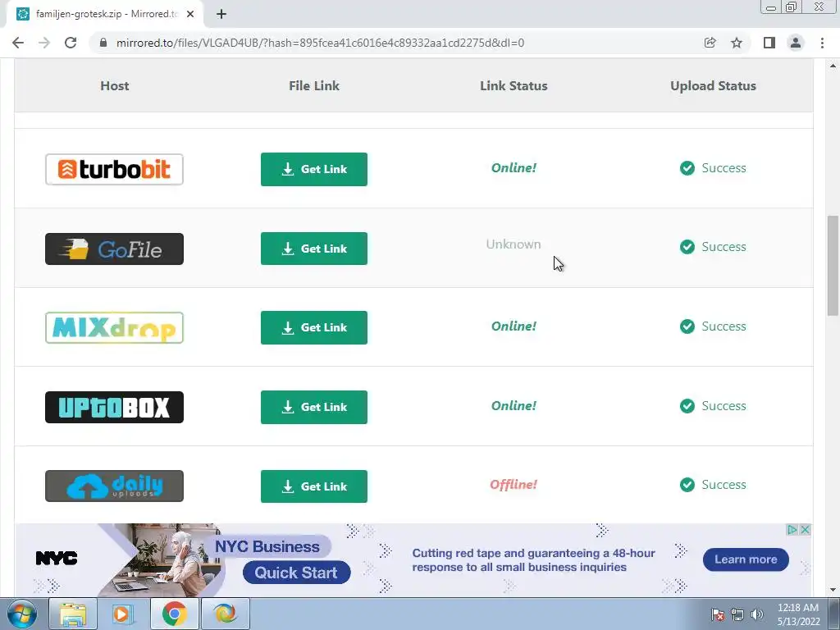Click the MIXdrop host logo
This screenshot has width=840, height=630.
tap(114, 328)
